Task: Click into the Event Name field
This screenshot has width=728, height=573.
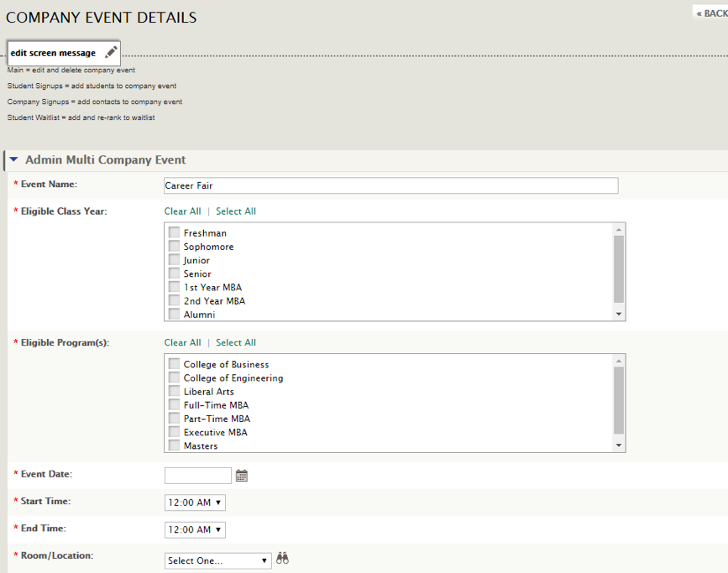Action: (x=391, y=185)
